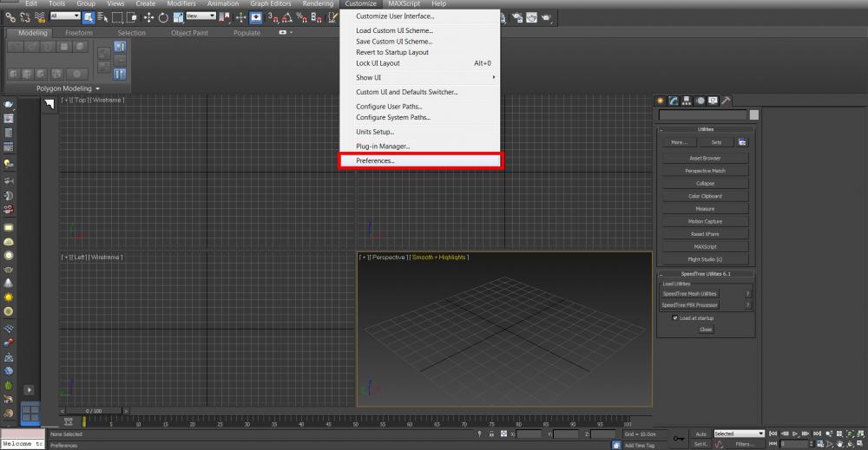Activate the Select Object tool
868x450 pixels.
point(89,17)
